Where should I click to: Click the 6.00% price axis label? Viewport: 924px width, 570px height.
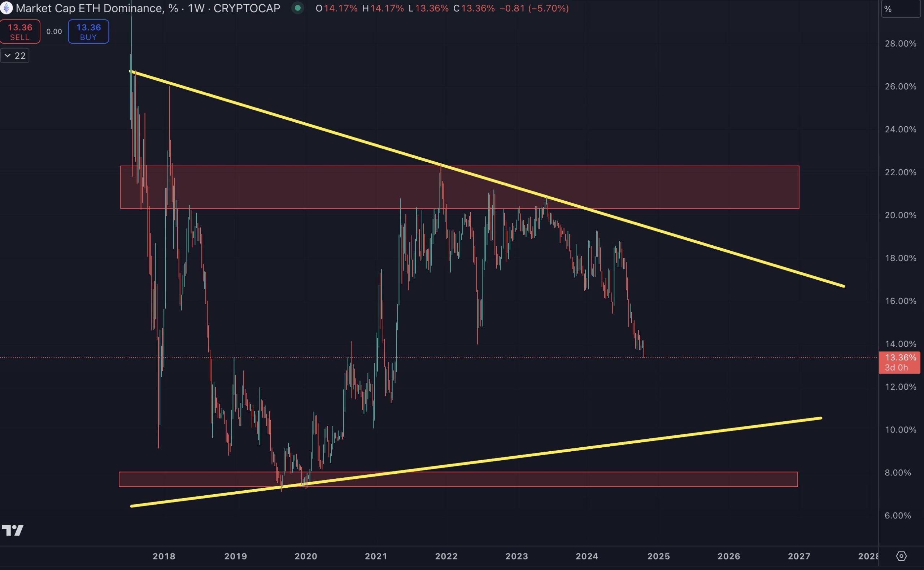coord(898,516)
